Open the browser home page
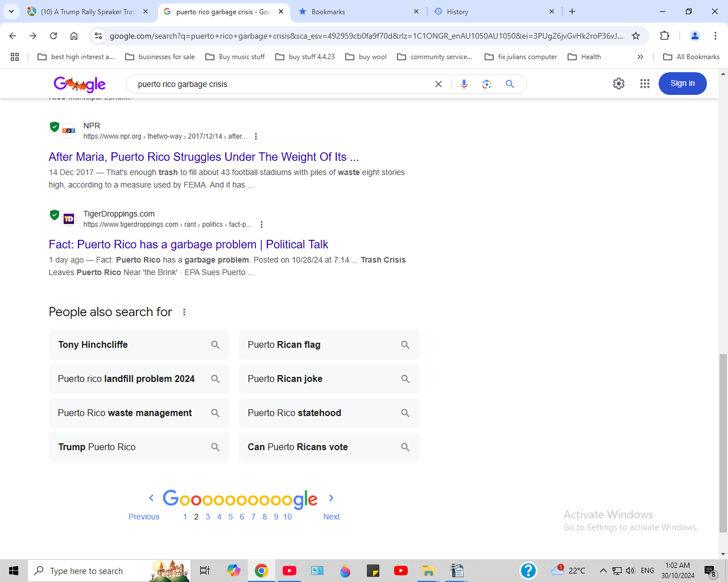Image resolution: width=728 pixels, height=582 pixels. pyautogui.click(x=74, y=36)
